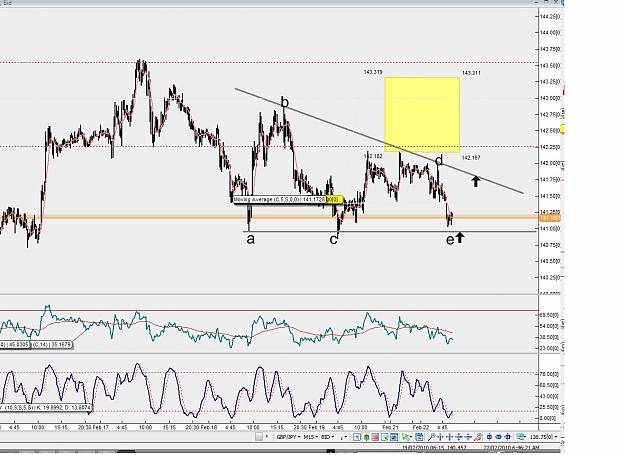The height and width of the screenshot is (455, 625).
Task: Click the stochastic label K: 19.8992 D: 13.8874
Action: (x=45, y=408)
